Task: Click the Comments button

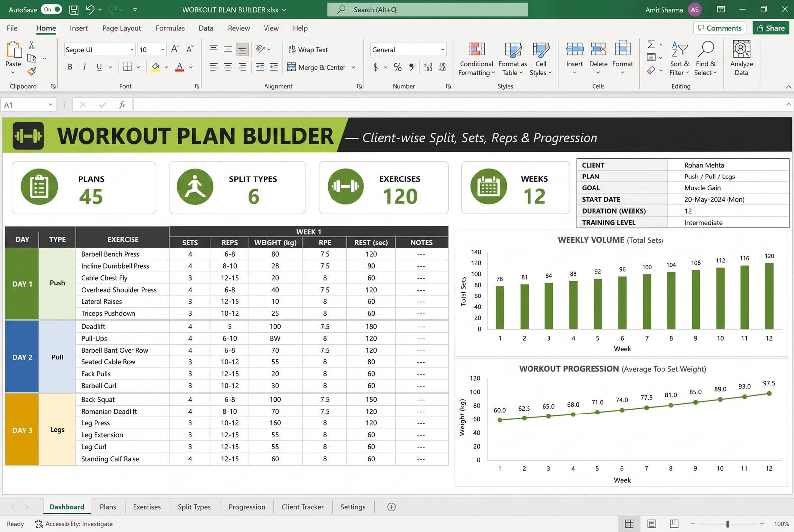Action: [720, 28]
